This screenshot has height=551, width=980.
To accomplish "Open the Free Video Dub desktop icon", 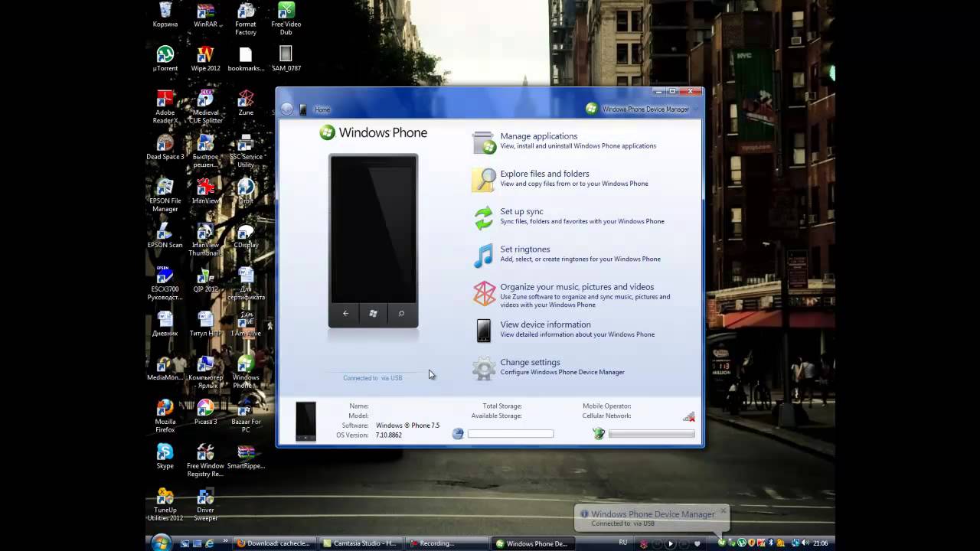I will (x=286, y=18).
